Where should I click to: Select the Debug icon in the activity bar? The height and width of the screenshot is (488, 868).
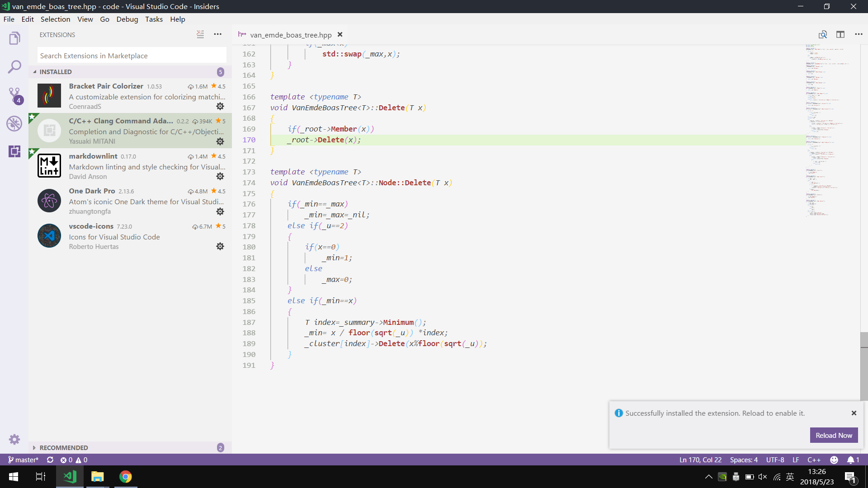(x=14, y=123)
